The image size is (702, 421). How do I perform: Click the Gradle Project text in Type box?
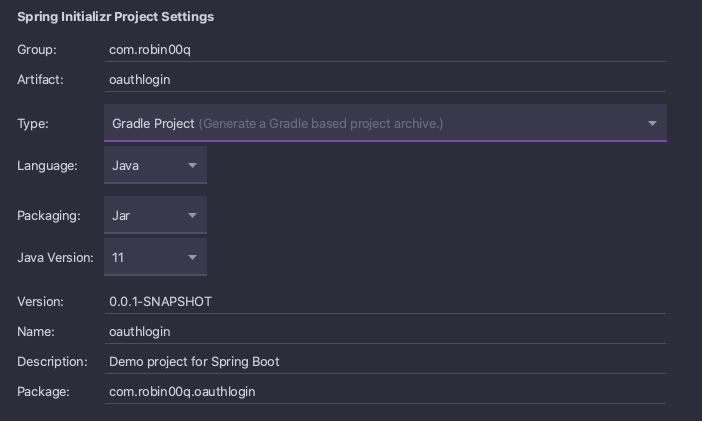click(x=153, y=124)
